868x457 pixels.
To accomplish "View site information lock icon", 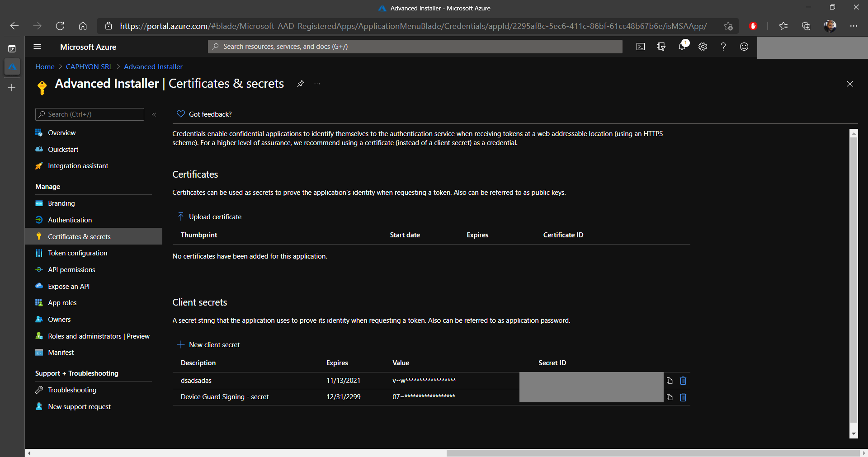I will (108, 26).
